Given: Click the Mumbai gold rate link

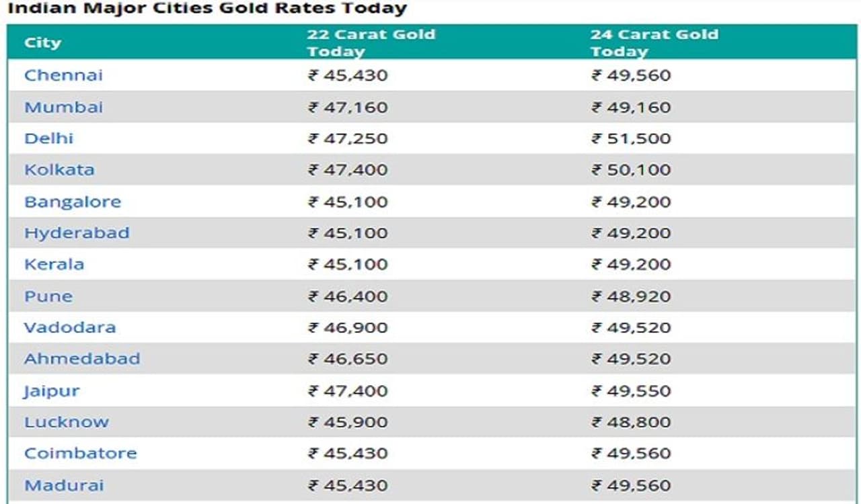Looking at the screenshot, I should 63,107.
